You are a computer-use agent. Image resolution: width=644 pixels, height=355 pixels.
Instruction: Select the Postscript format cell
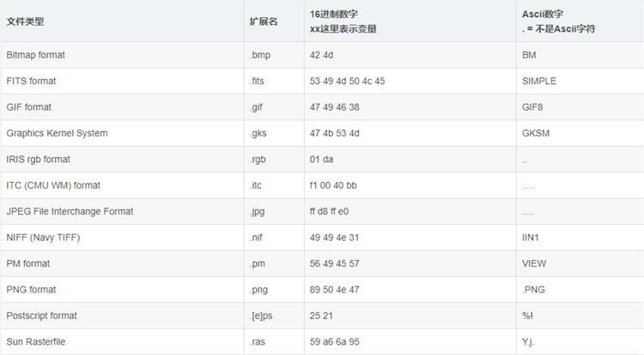41,316
